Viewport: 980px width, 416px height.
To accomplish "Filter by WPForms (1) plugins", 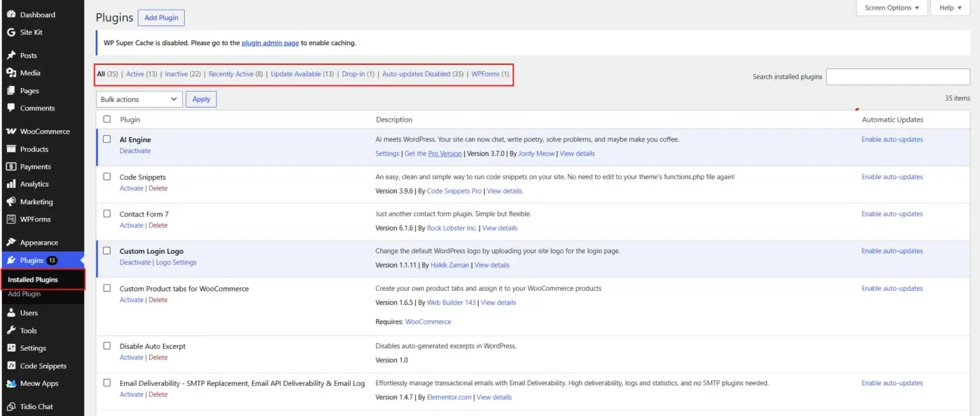I will click(x=490, y=74).
